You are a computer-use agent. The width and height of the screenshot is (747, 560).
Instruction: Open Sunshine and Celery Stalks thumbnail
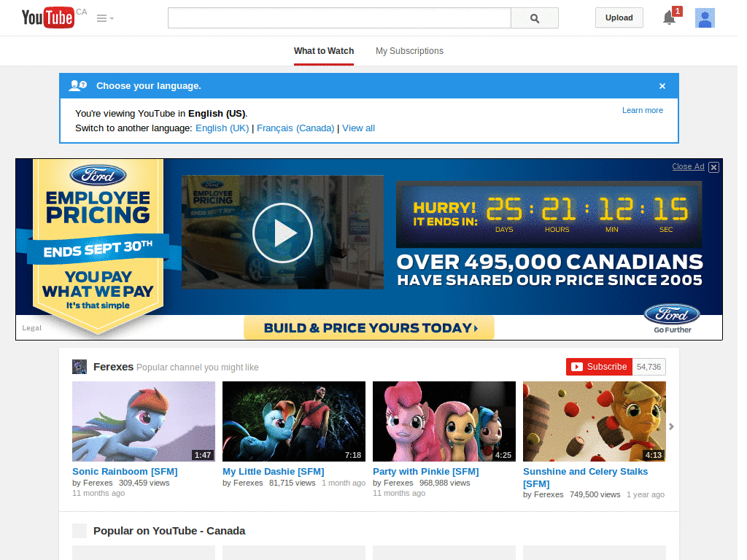tap(594, 421)
